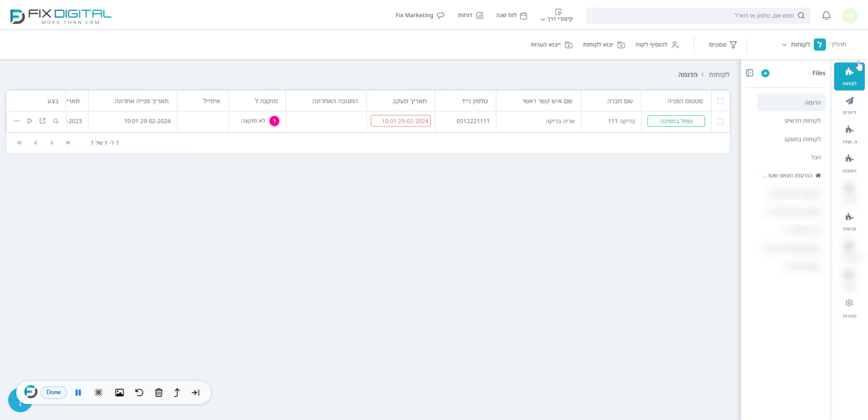This screenshot has height=420, width=868.
Task: Expand the קיצורי דרך (shortcuts) dropdown
Action: (x=557, y=16)
